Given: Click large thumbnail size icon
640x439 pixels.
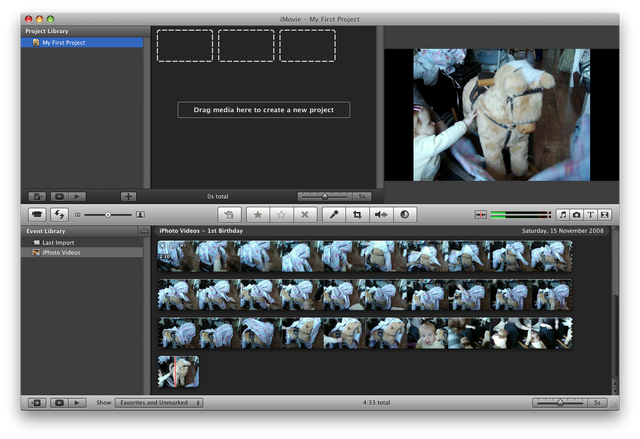Looking at the screenshot, I should coord(140,215).
